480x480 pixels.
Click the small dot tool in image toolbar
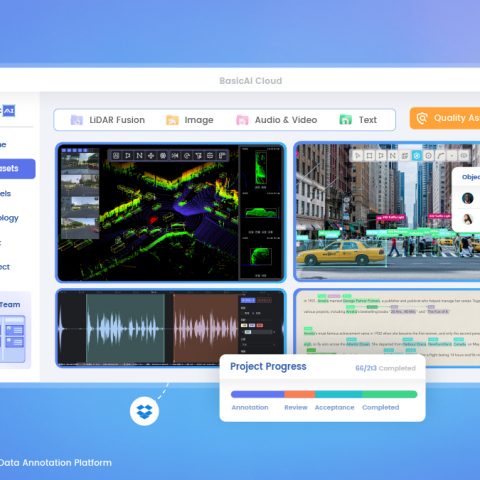452,156
